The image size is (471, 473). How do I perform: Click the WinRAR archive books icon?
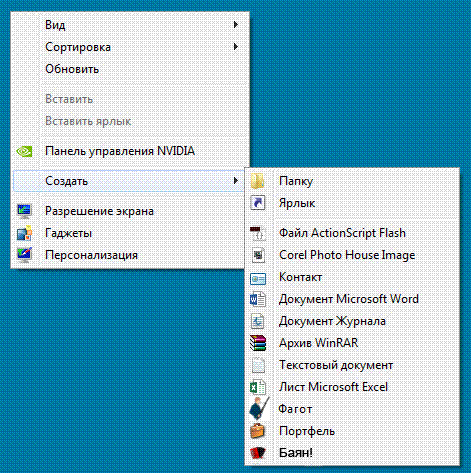(x=258, y=343)
